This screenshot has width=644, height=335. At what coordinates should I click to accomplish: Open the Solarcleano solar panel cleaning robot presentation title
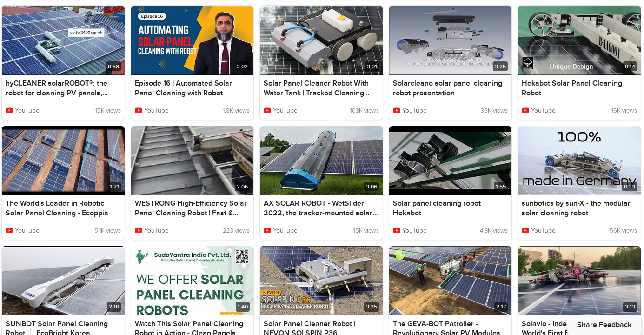click(447, 88)
